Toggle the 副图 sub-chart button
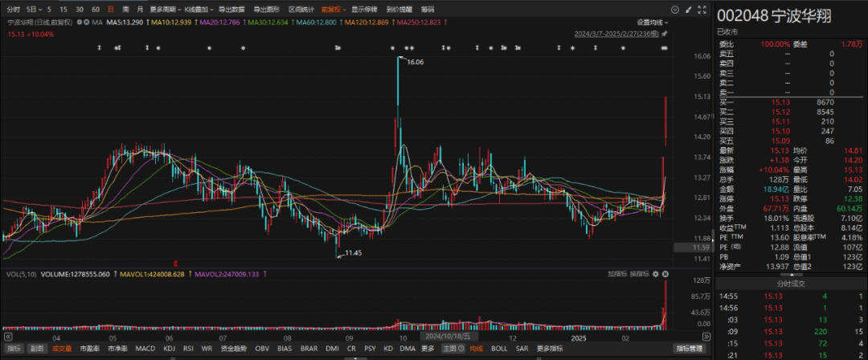This screenshot has width=868, height=360. pos(37,349)
